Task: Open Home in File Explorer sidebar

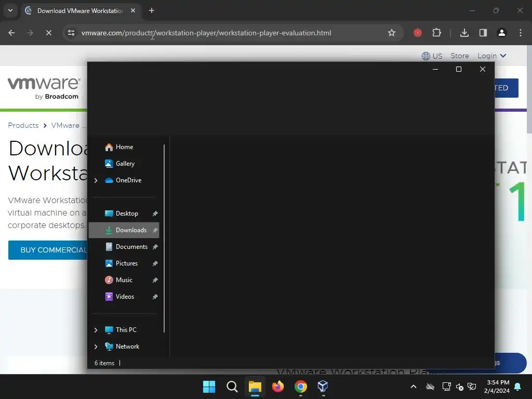Action: (124, 147)
